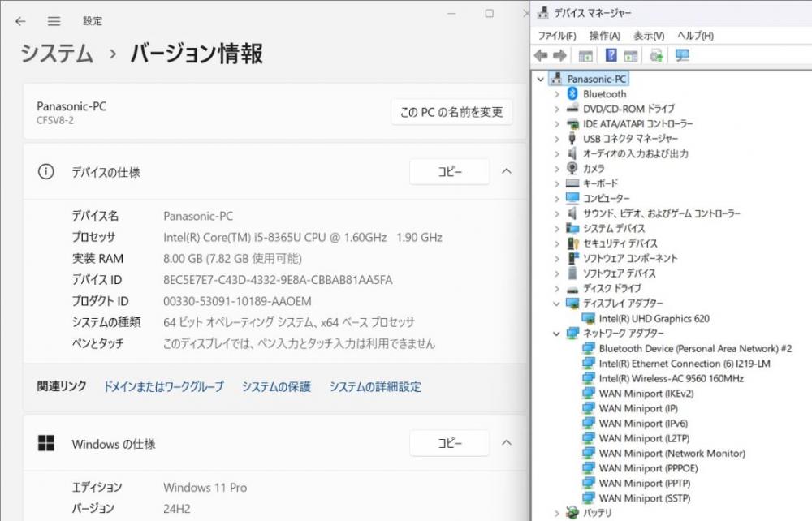Open システムの詳細設定 link

tap(375, 386)
